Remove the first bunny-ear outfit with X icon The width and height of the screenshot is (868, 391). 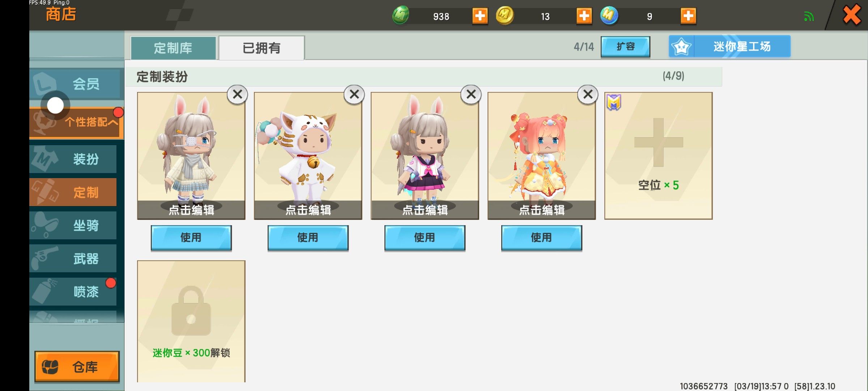coord(237,94)
